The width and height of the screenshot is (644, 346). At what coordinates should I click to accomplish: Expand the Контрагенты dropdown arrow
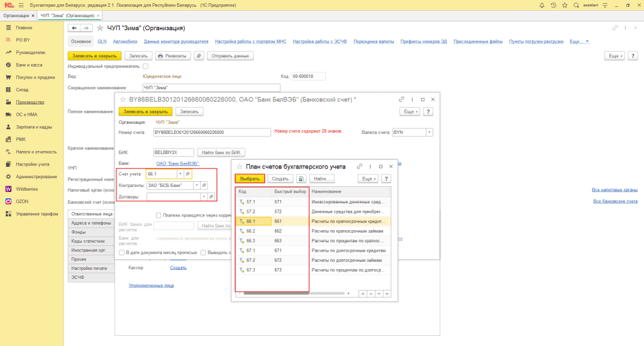pyautogui.click(x=196, y=186)
